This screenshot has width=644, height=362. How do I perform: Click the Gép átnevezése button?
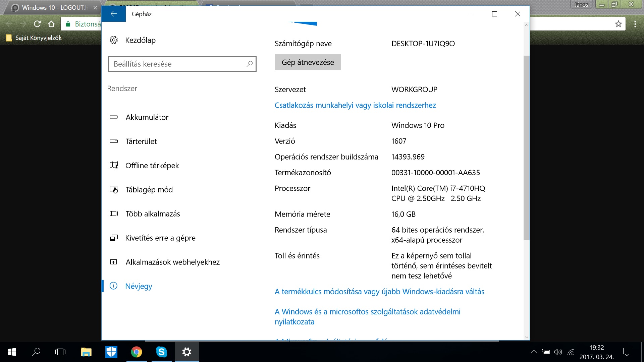pos(308,62)
